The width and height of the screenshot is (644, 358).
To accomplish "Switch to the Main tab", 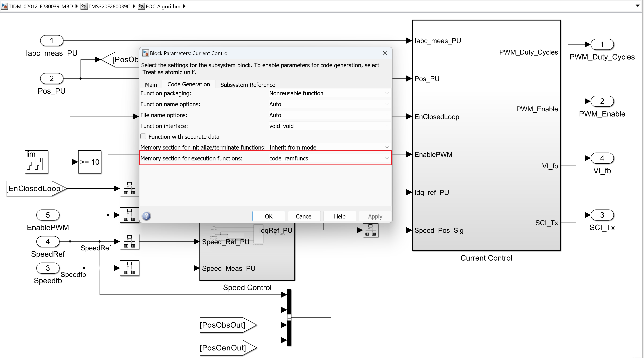I will (x=151, y=85).
